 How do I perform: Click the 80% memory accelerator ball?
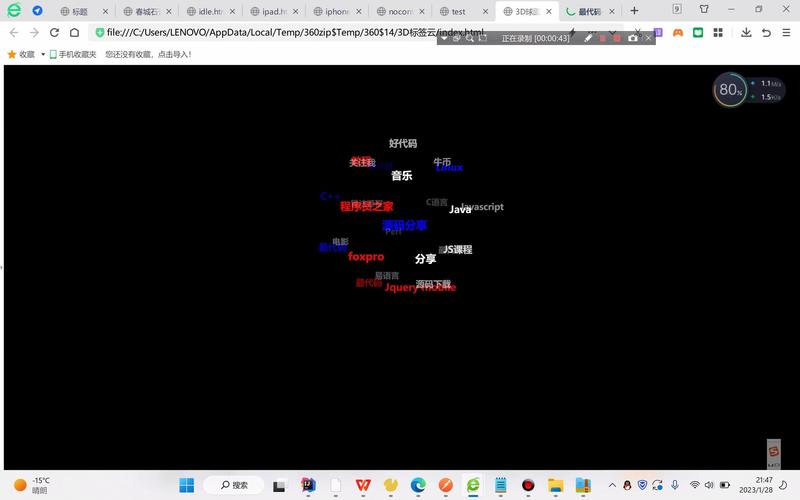[730, 90]
